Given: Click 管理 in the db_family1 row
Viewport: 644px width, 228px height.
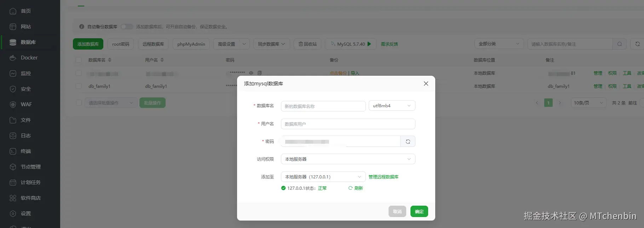Looking at the screenshot, I should [x=598, y=86].
